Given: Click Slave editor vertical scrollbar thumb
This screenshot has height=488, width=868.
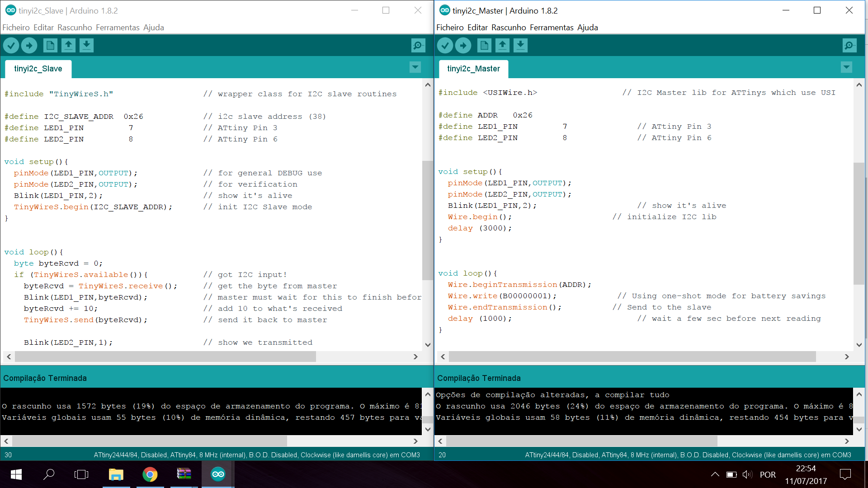Looking at the screenshot, I should 427,221.
